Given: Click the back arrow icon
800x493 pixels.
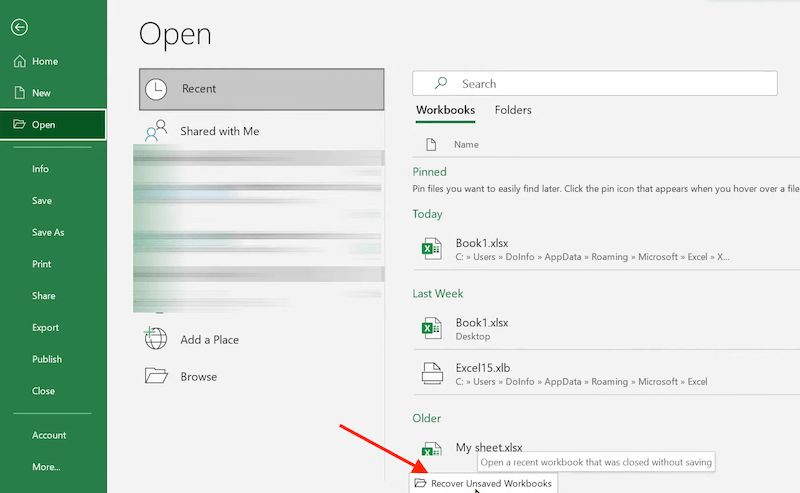Looking at the screenshot, I should click(x=19, y=27).
